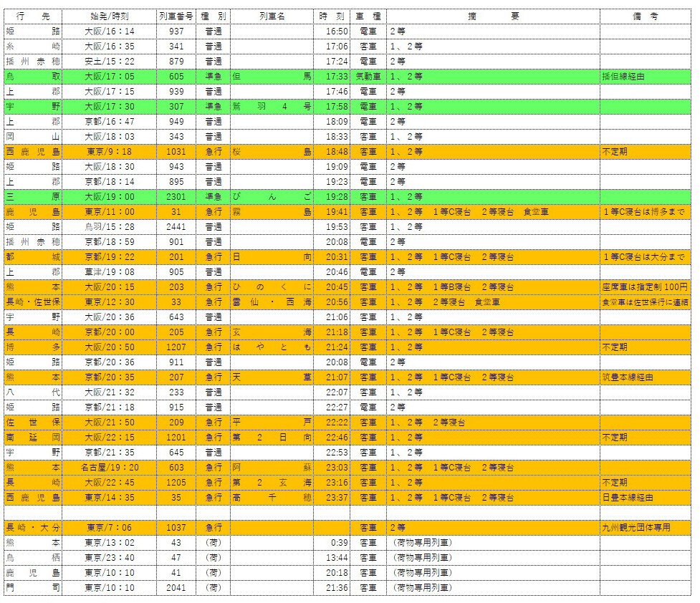Viewport: 700px width, 603px height.
Task: Select the 都城 destination cell
Action: point(33,257)
